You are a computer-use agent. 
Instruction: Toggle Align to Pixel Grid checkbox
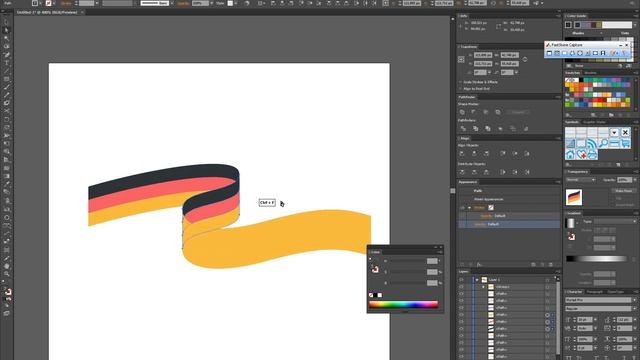click(460, 89)
